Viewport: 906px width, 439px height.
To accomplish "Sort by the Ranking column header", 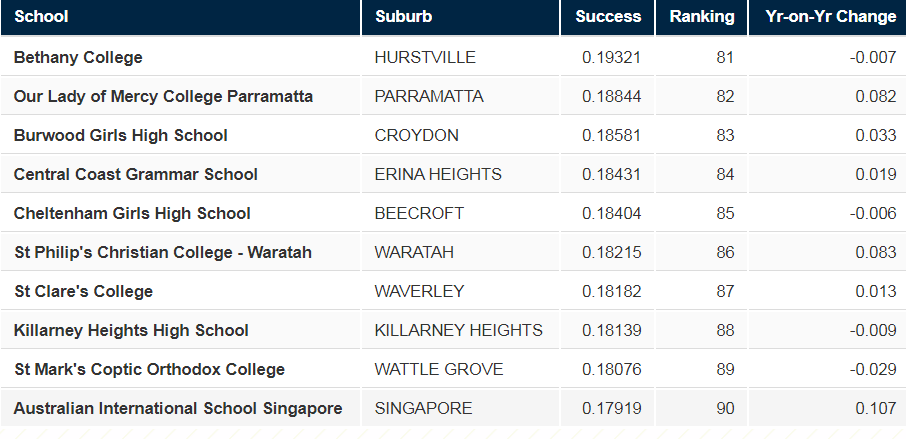I will coord(701,16).
